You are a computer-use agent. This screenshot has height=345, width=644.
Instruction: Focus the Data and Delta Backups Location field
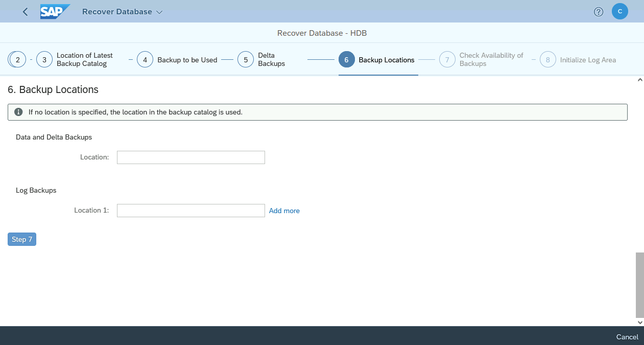click(x=190, y=157)
